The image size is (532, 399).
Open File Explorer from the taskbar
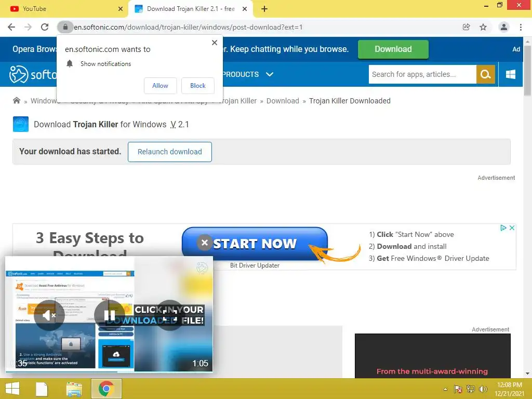(x=74, y=389)
